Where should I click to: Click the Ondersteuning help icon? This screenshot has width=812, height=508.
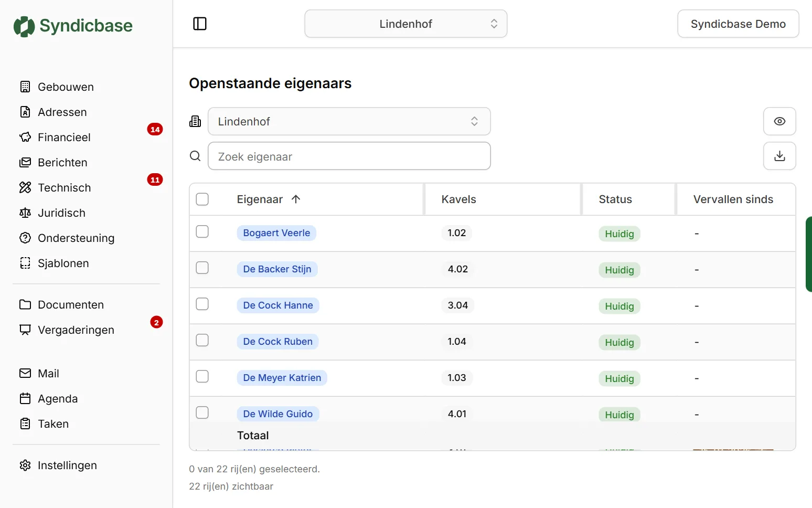pyautogui.click(x=25, y=238)
